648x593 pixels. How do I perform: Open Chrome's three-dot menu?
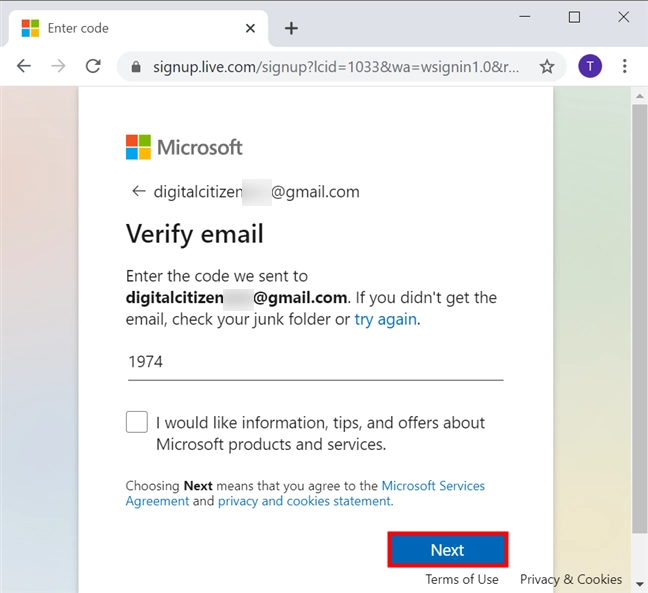click(625, 66)
